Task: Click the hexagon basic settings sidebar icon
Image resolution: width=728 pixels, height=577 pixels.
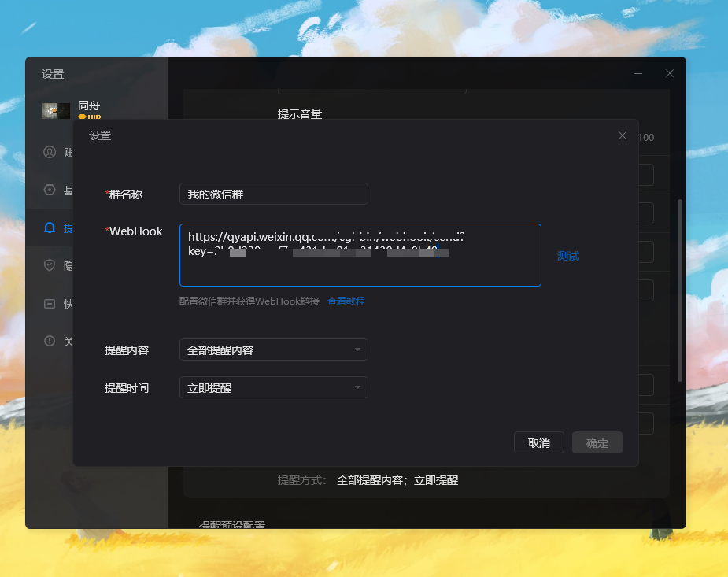Action: click(50, 190)
